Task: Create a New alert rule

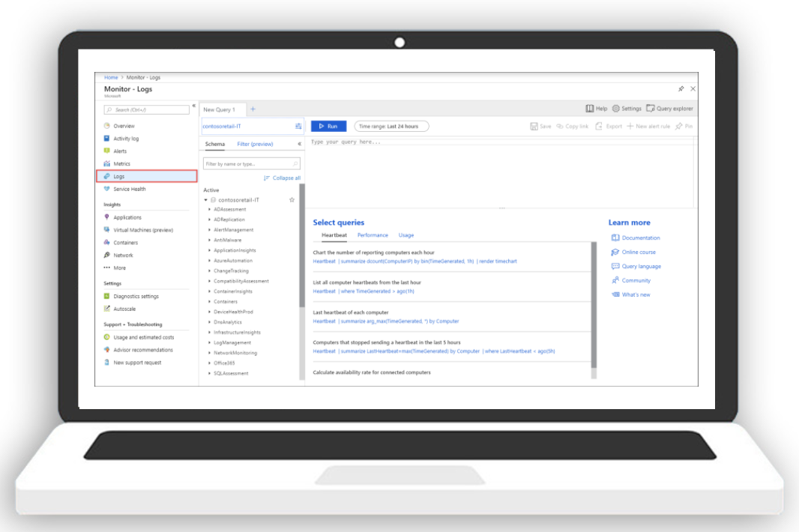Action: click(648, 127)
